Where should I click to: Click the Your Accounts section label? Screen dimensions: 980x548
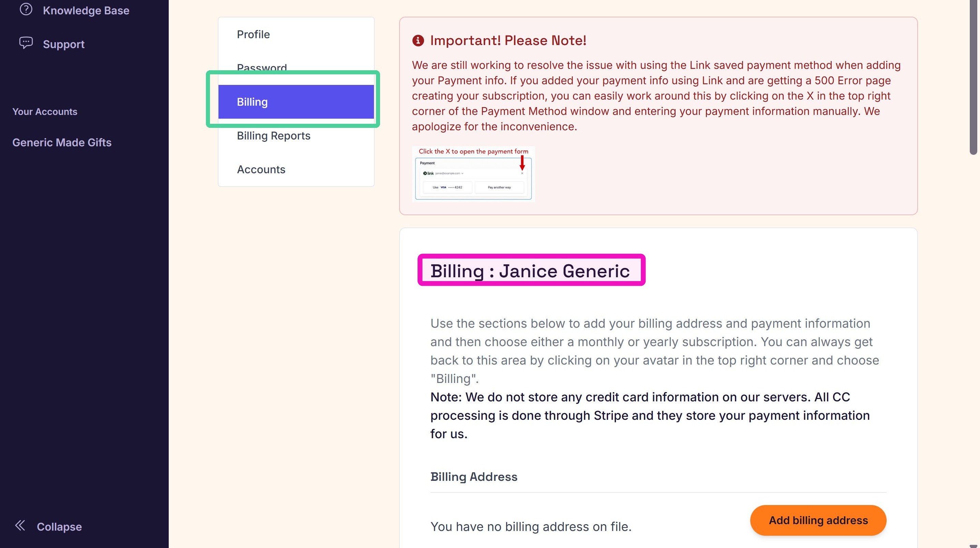(x=45, y=112)
